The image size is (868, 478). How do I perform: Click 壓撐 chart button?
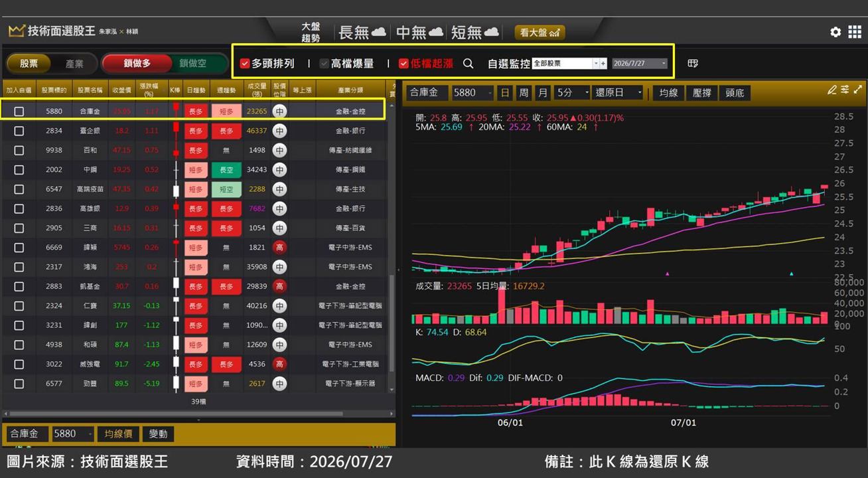[701, 93]
